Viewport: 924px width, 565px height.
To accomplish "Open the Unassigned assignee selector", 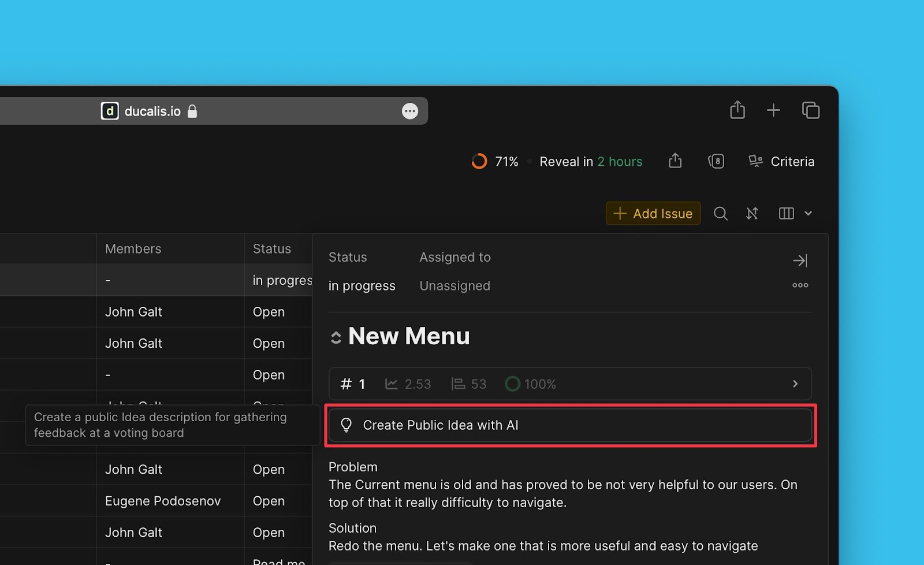I will click(x=454, y=285).
